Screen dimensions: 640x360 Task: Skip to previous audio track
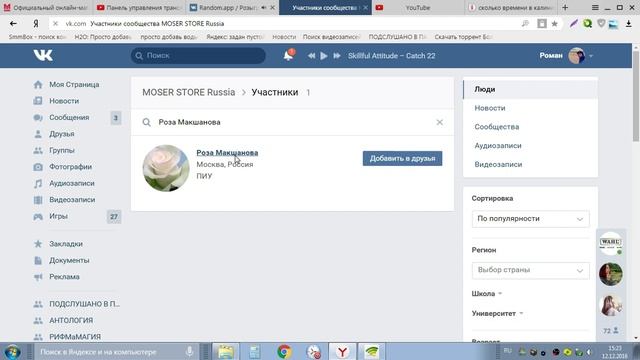pos(311,56)
